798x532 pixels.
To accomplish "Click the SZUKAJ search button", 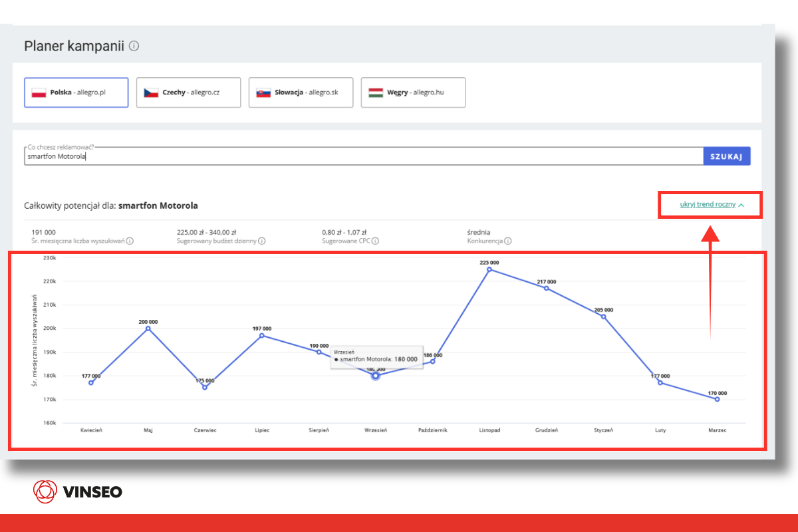I will point(727,156).
